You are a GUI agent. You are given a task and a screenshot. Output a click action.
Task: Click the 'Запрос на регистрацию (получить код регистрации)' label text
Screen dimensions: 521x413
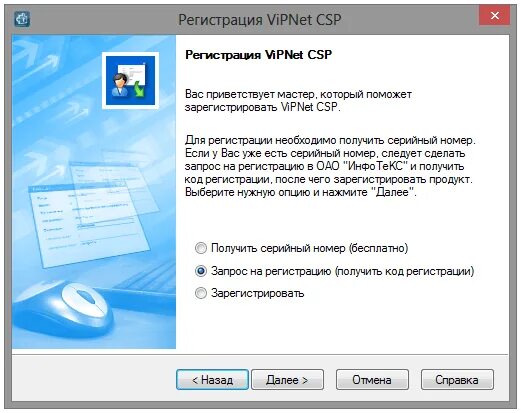tap(342, 271)
